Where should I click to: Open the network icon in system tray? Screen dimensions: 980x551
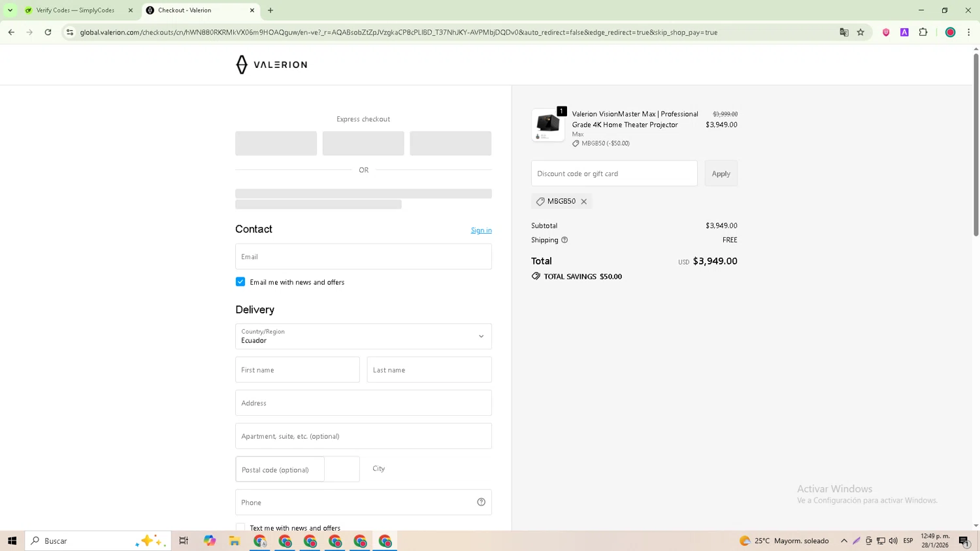point(881,541)
